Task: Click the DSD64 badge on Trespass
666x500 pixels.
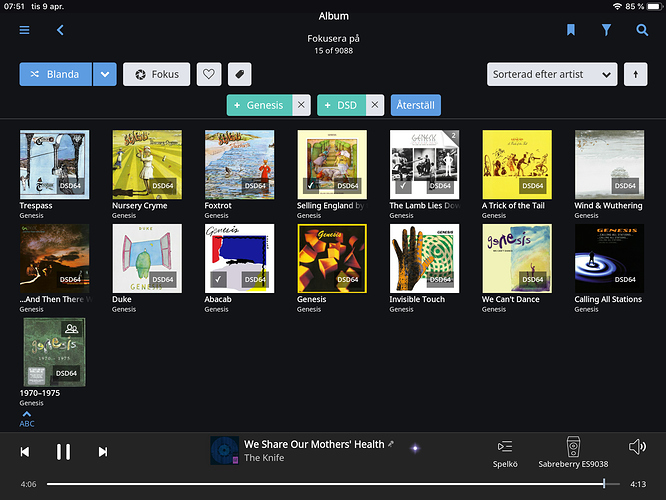Action: tap(70, 186)
